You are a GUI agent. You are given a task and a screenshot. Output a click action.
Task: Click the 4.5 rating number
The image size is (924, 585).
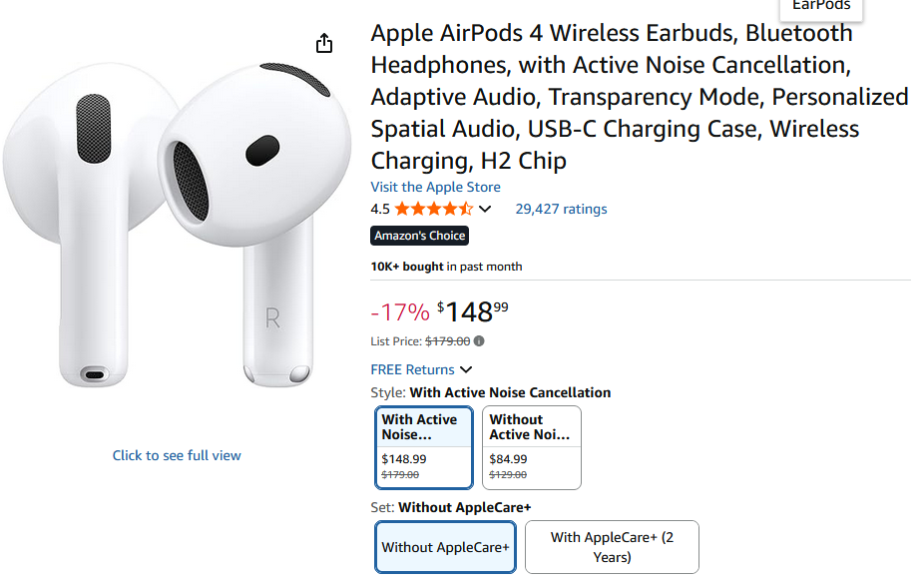380,209
